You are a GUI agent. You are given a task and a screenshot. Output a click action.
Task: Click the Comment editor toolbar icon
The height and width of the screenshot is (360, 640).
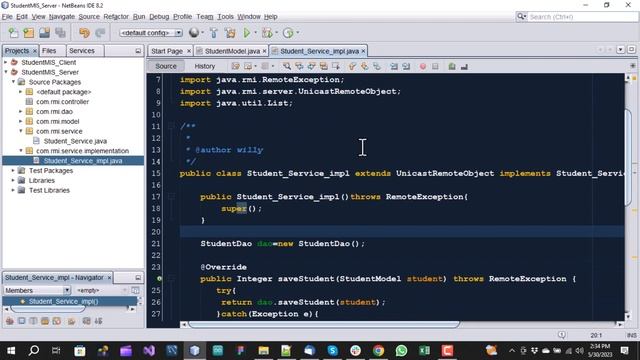click(452, 66)
